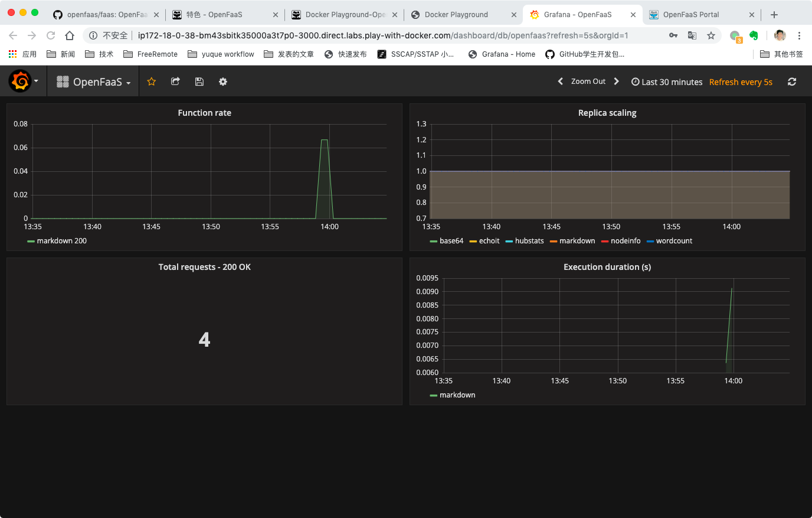
Task: Open the 其他书签 bookmarks folder
Action: 781,54
